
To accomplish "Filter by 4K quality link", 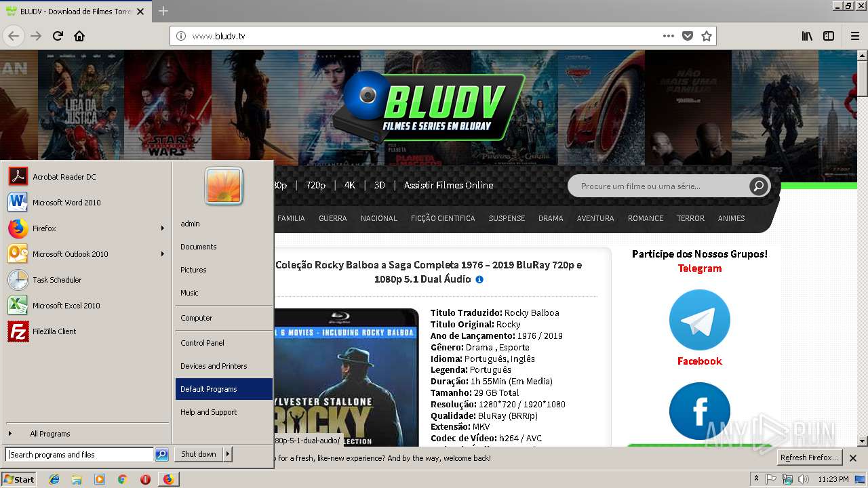I will coord(349,185).
